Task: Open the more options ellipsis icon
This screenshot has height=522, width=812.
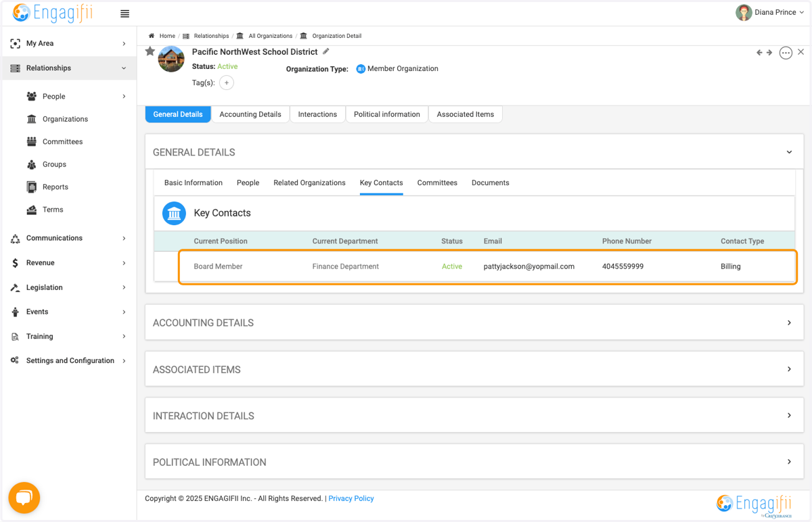Action: tap(786, 53)
